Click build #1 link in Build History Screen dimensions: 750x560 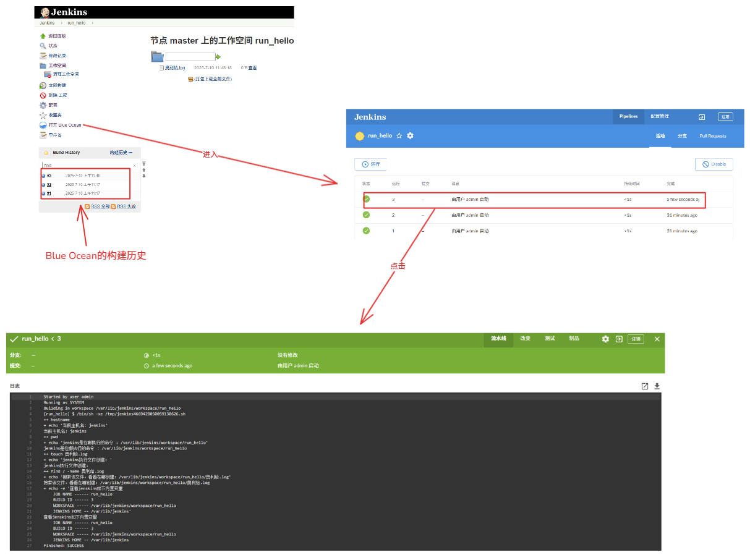(49, 193)
